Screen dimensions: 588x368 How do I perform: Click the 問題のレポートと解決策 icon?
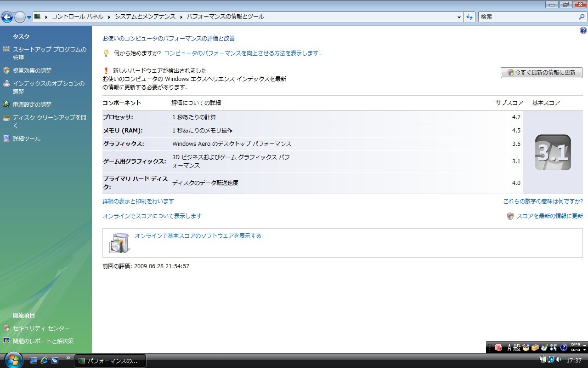(6, 341)
